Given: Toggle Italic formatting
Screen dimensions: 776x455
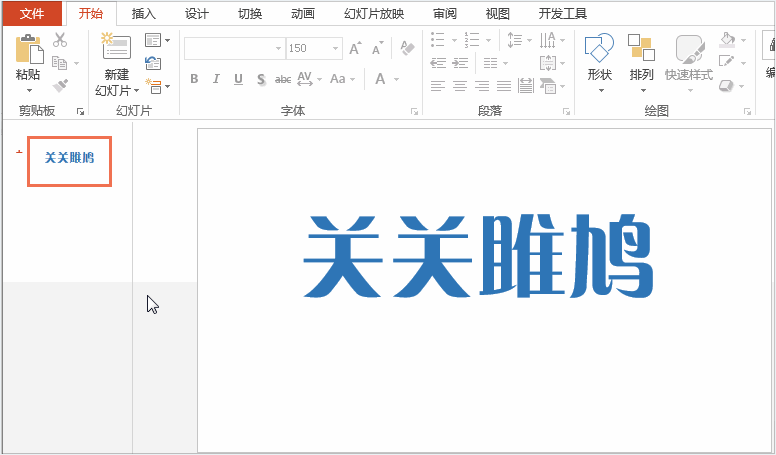Looking at the screenshot, I should pos(216,79).
